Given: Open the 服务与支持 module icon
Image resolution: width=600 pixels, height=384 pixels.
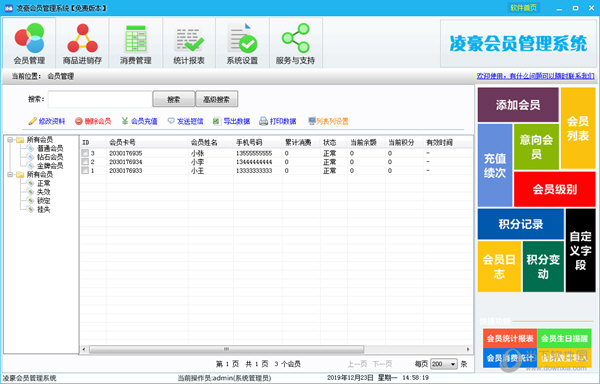Looking at the screenshot, I should pos(295,43).
